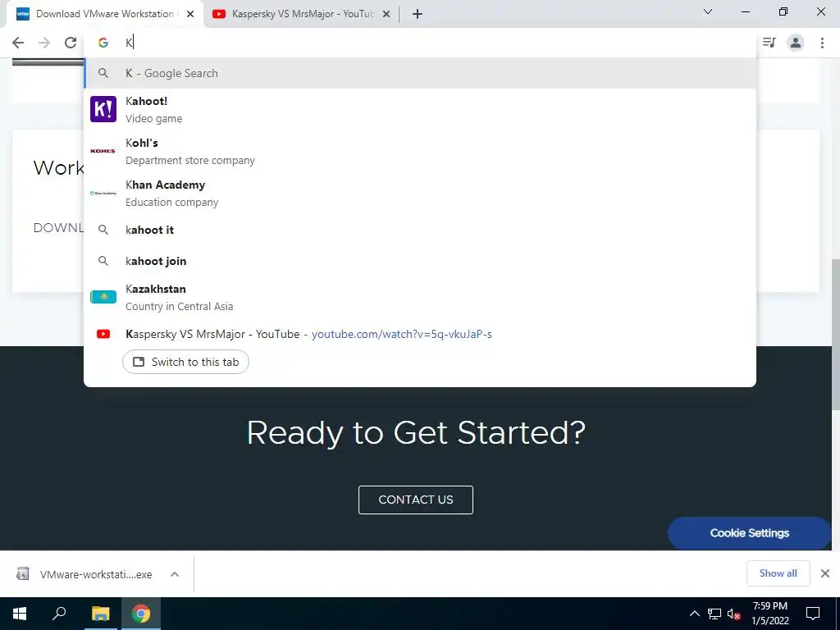Open the youtube.com/watch URL link text

pos(402,335)
